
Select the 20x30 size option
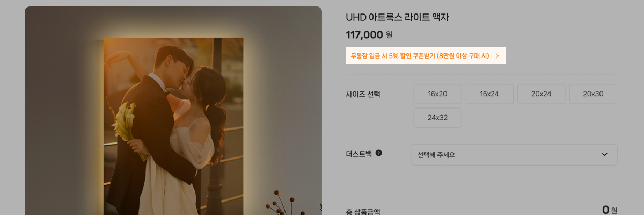(593, 94)
